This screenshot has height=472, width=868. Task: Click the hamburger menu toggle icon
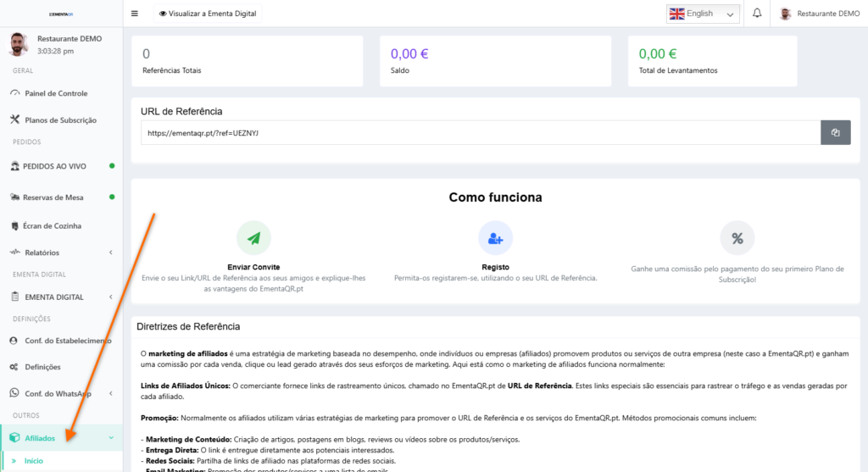click(135, 14)
